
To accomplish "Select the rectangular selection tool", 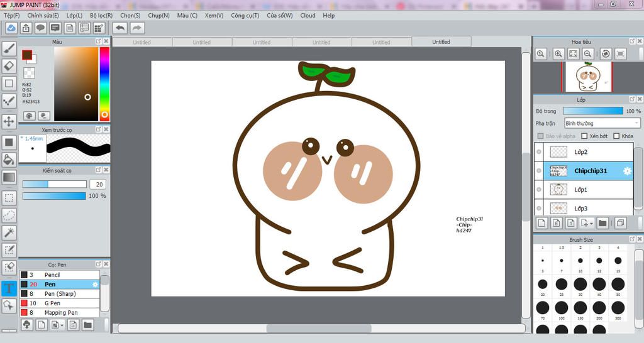I will (9, 198).
